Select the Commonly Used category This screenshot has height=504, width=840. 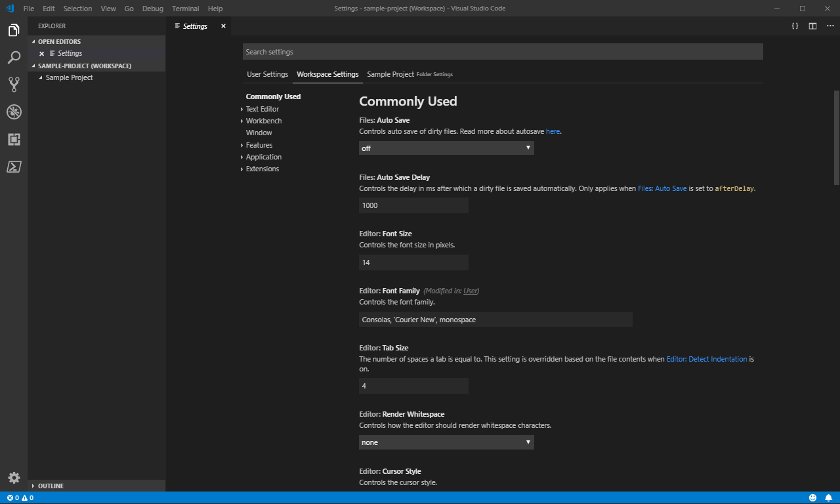[x=273, y=96]
